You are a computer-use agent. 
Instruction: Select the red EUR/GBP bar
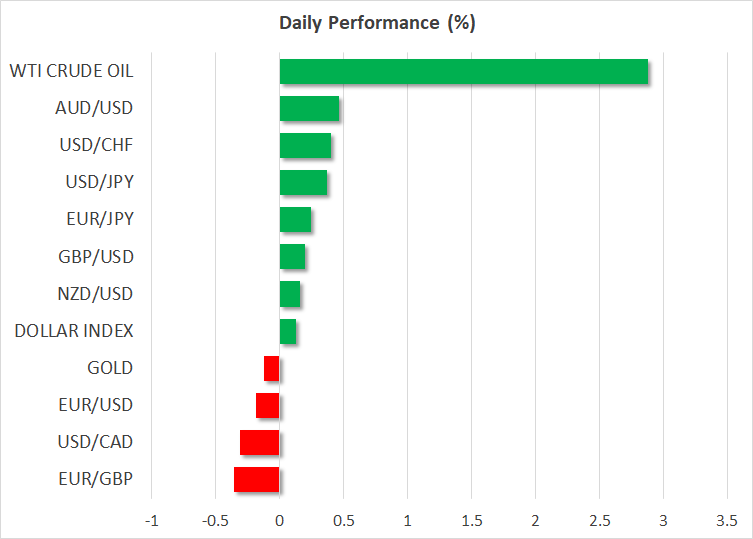point(257,479)
